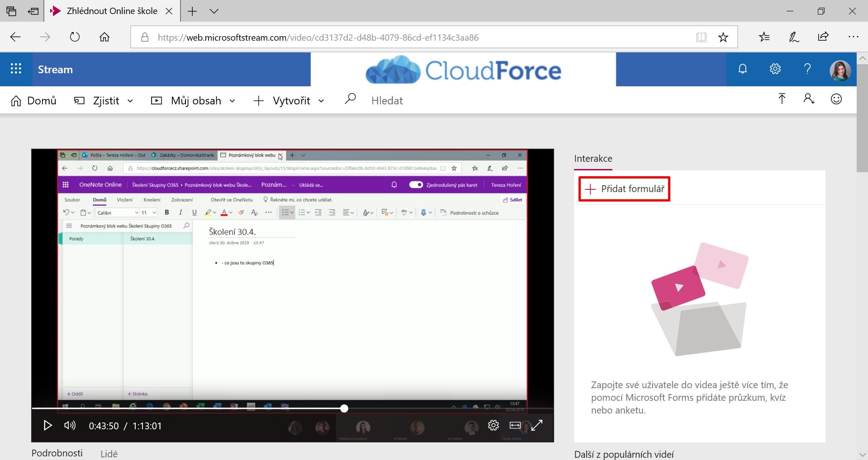Open the Office app launcher grid
This screenshot has height=460, width=868.
[16, 69]
